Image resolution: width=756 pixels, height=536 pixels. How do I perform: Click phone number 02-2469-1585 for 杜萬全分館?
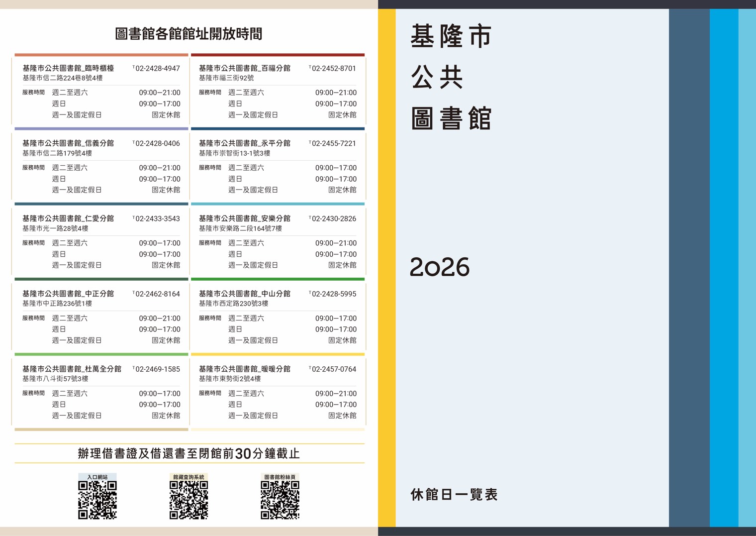click(157, 369)
